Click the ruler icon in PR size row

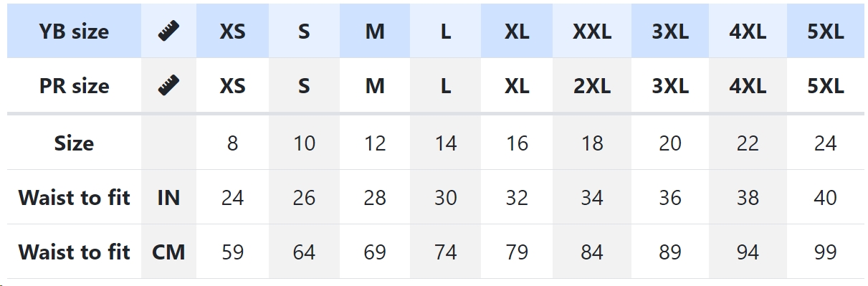[x=168, y=85]
